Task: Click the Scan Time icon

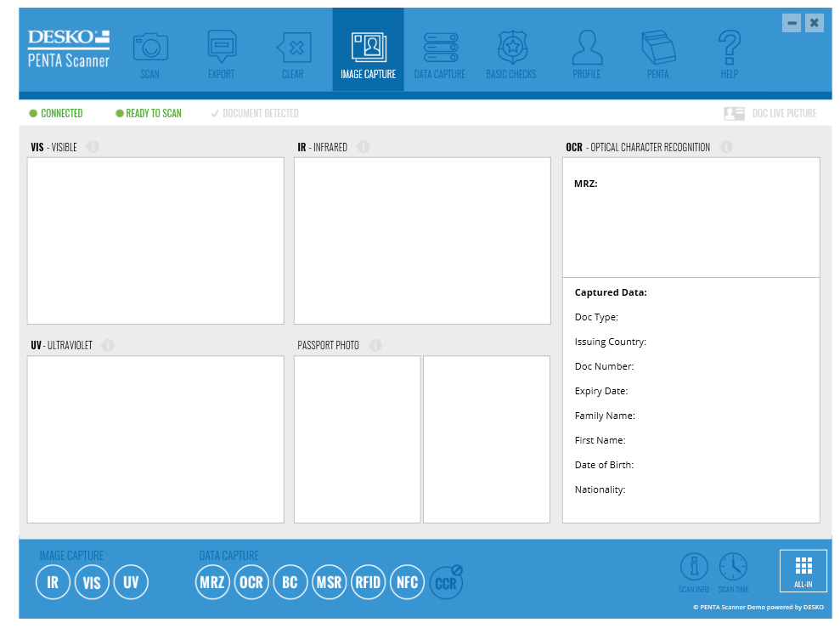Action: pyautogui.click(x=733, y=569)
